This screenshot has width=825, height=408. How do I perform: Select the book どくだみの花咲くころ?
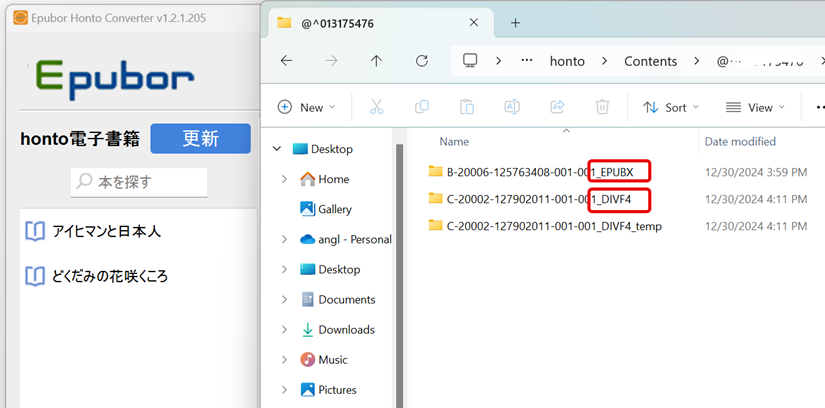pos(110,276)
